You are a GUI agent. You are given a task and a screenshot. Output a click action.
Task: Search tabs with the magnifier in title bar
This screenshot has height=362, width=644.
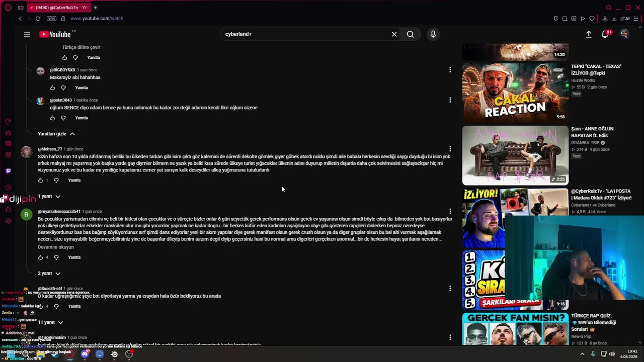(609, 8)
